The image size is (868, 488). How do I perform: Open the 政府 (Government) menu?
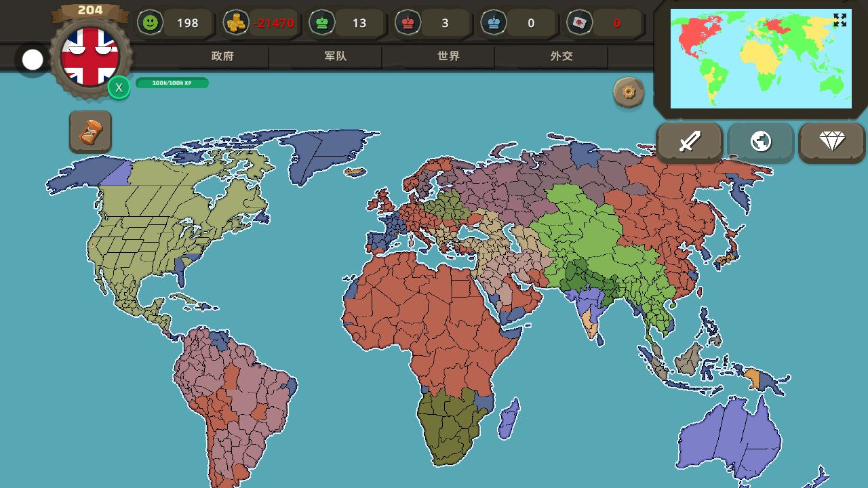(222, 56)
